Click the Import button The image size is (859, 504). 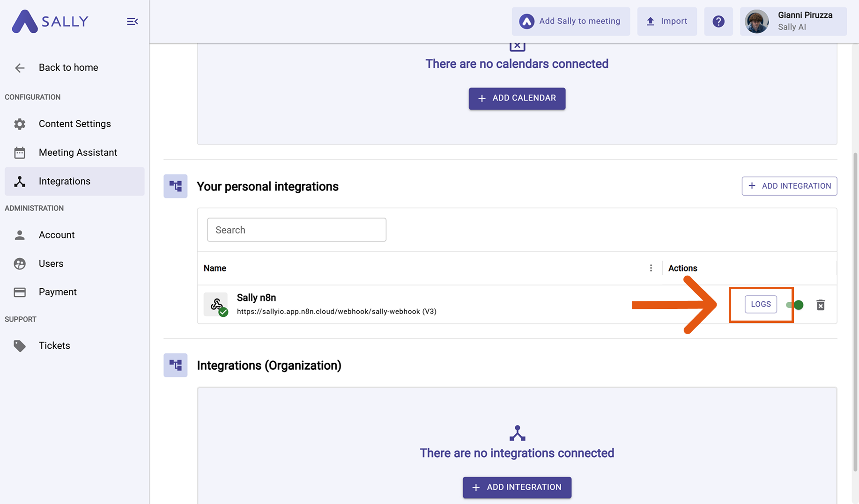(667, 22)
